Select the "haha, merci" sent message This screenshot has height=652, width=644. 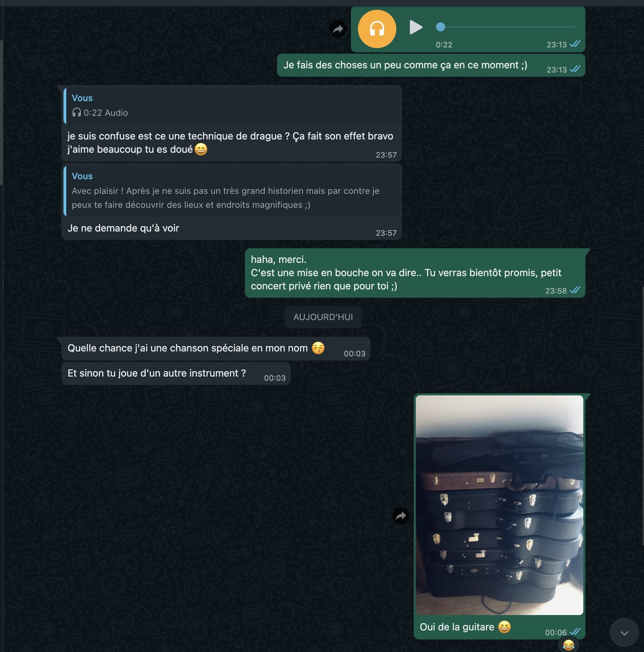tap(415, 273)
